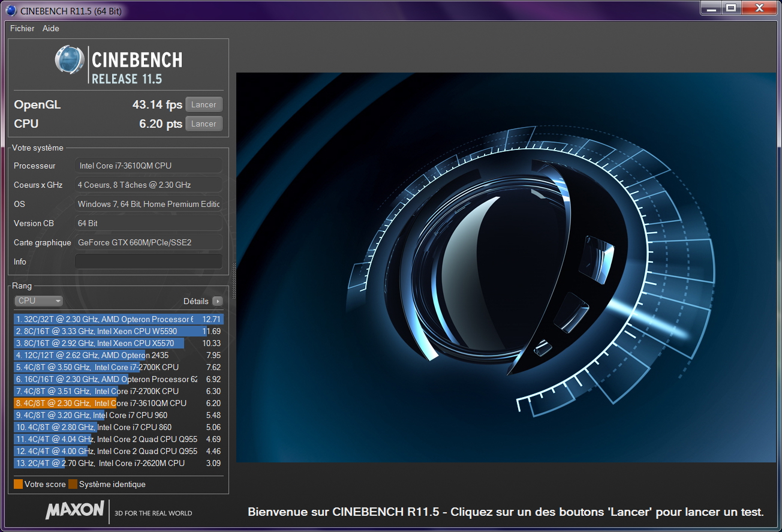This screenshot has height=532, width=782.
Task: Select the top AMD Opteron ranking entry
Action: click(x=114, y=319)
